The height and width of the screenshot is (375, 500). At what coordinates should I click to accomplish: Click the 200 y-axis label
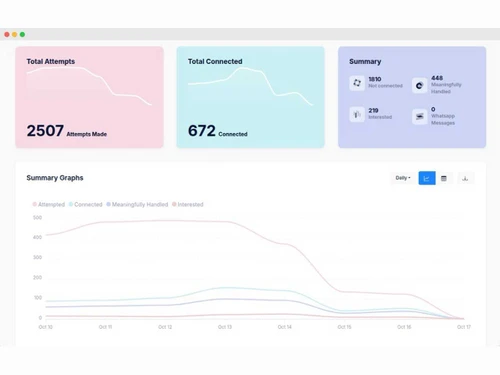pos(37,277)
